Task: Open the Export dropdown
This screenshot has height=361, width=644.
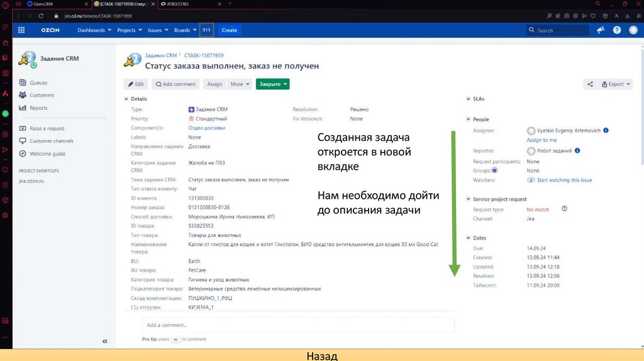Action: pyautogui.click(x=615, y=84)
